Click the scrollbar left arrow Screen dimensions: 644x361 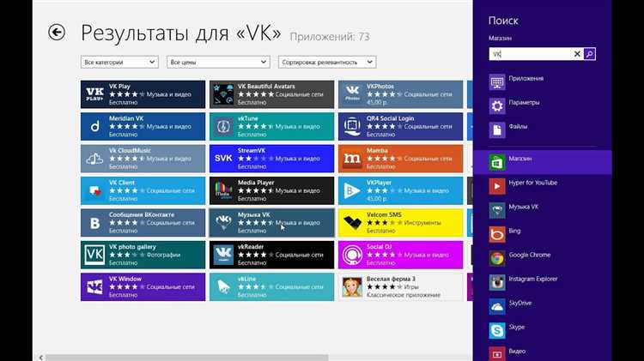click(x=40, y=358)
